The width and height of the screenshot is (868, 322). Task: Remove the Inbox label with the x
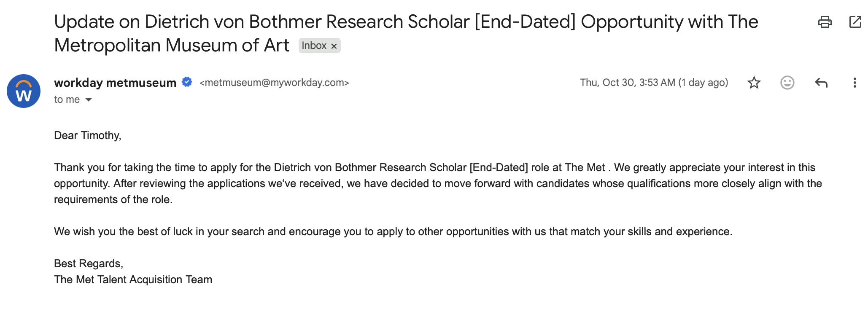(x=334, y=46)
